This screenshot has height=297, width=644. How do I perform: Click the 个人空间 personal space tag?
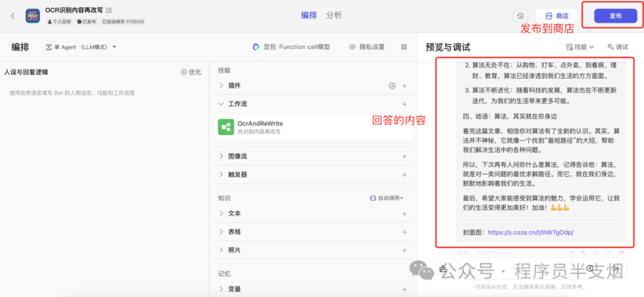[x=60, y=22]
